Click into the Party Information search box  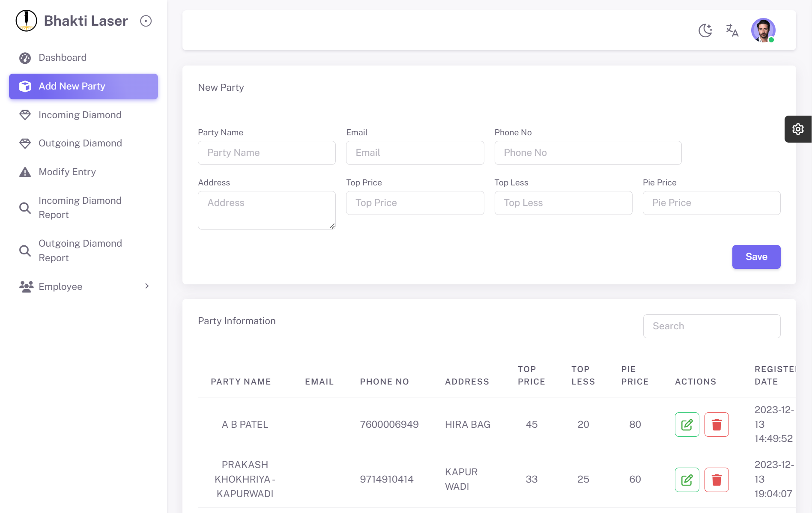pos(711,326)
